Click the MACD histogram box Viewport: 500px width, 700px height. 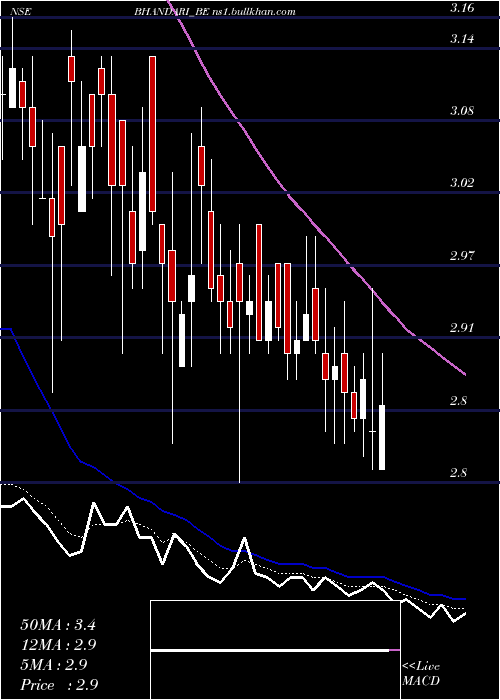point(275,650)
